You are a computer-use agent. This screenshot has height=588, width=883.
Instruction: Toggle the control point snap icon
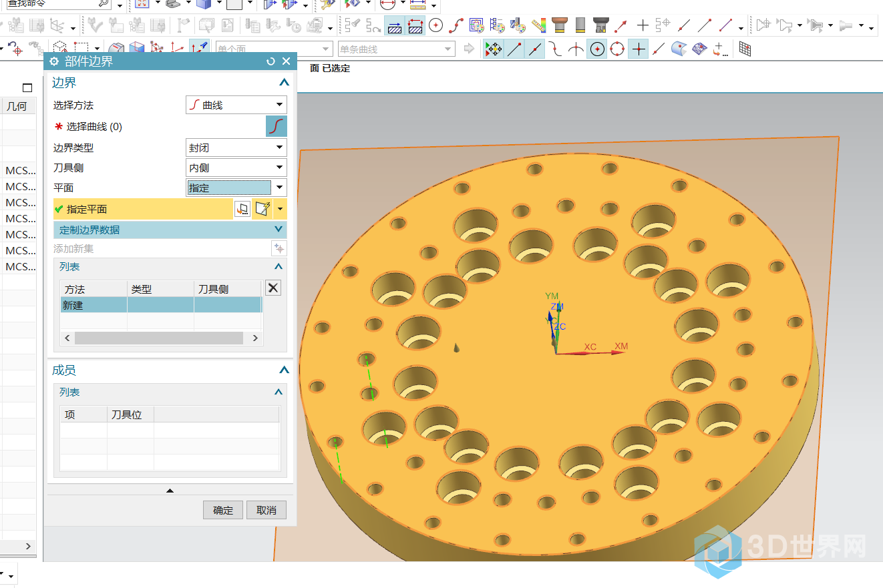[556, 49]
